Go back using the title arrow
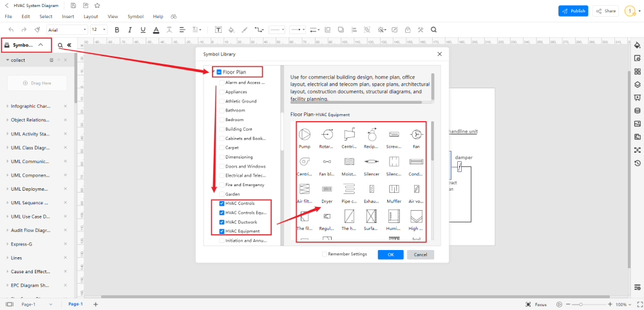The height and width of the screenshot is (310, 644). 6,5
